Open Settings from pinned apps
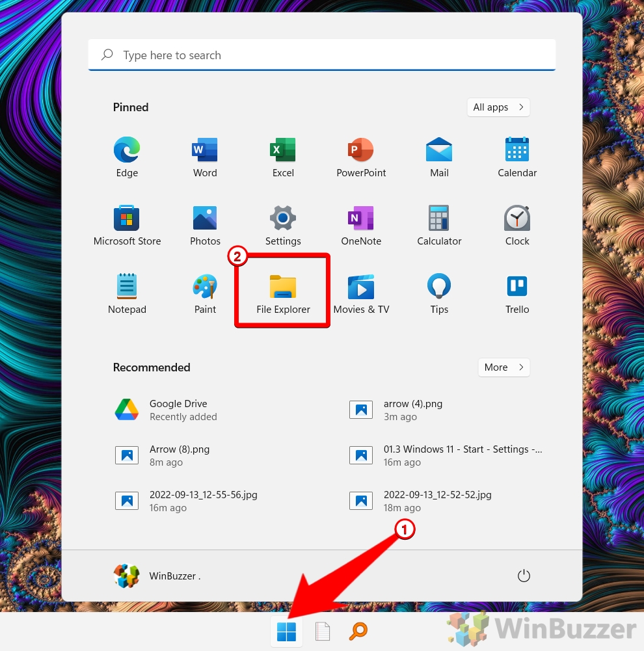The image size is (644, 651). point(283,226)
